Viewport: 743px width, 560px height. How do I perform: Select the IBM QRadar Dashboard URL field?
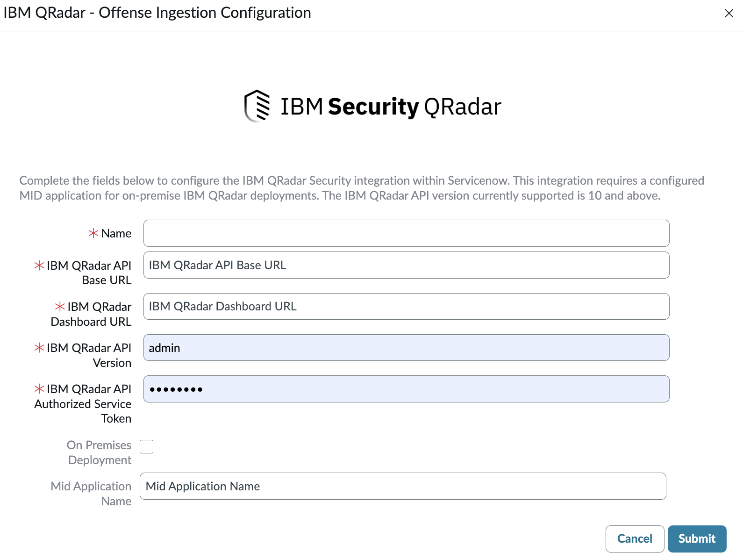click(406, 307)
